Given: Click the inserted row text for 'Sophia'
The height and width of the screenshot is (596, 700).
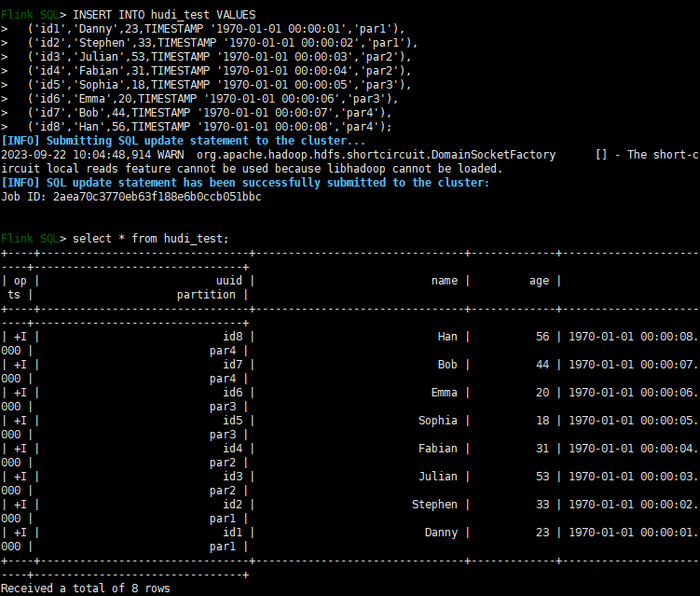Looking at the screenshot, I should coord(219,85).
